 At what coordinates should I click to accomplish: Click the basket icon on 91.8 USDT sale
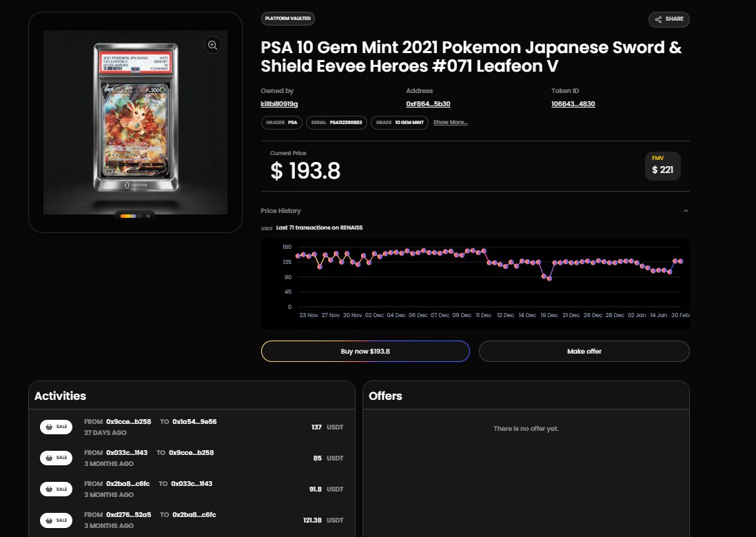click(x=49, y=489)
